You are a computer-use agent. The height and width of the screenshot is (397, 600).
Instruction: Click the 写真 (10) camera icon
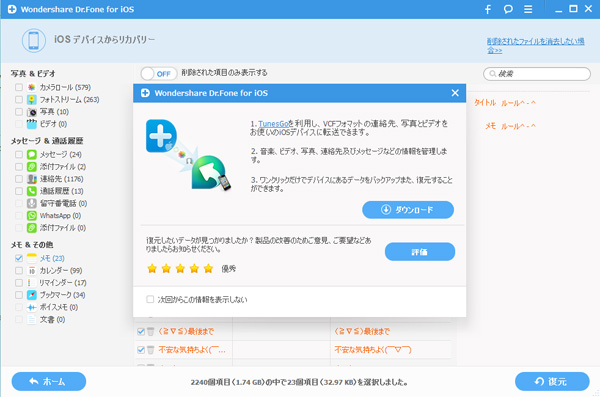point(32,112)
